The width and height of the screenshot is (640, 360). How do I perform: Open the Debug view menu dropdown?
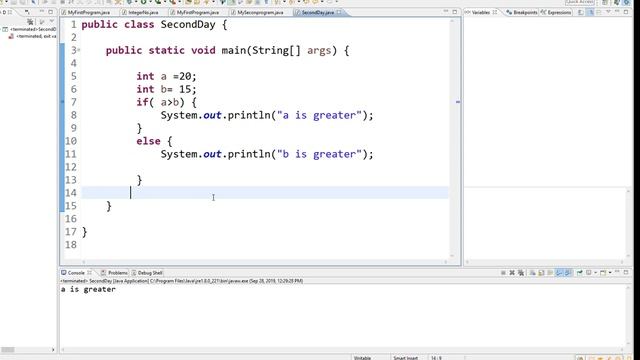tap(52, 21)
